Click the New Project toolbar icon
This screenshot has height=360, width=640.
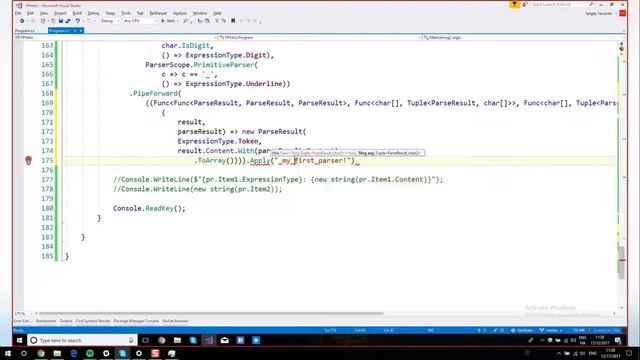click(x=43, y=21)
